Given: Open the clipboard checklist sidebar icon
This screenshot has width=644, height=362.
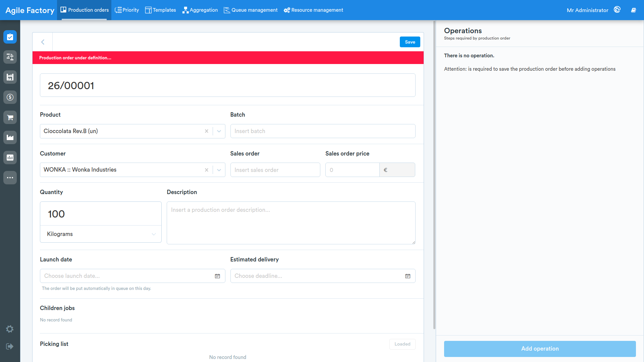Looking at the screenshot, I should point(10,37).
